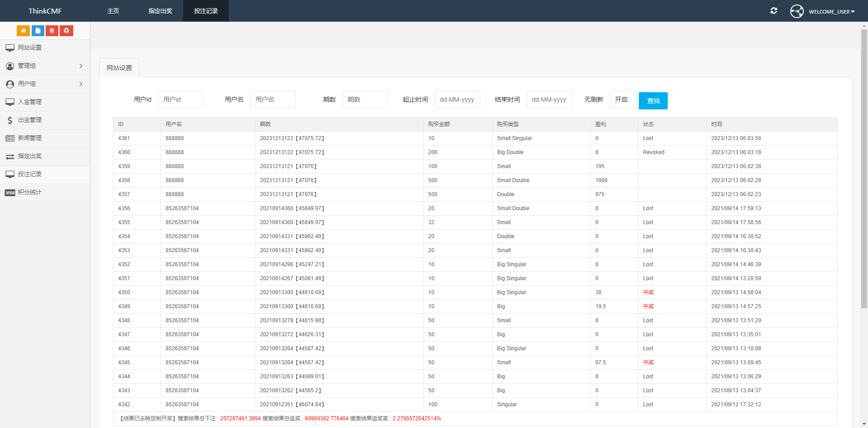868x428 pixels.
Task: Open 新闻管理 in the sidebar
Action: point(30,138)
